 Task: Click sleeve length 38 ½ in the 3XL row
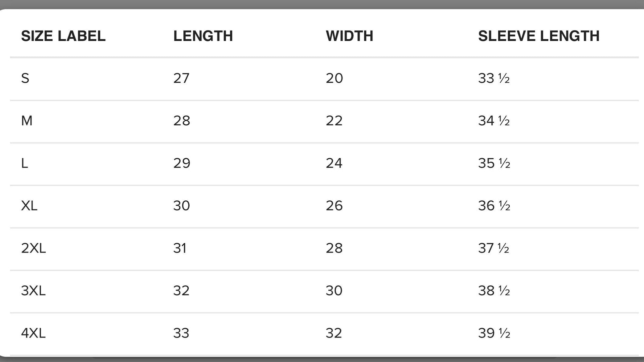494,291
